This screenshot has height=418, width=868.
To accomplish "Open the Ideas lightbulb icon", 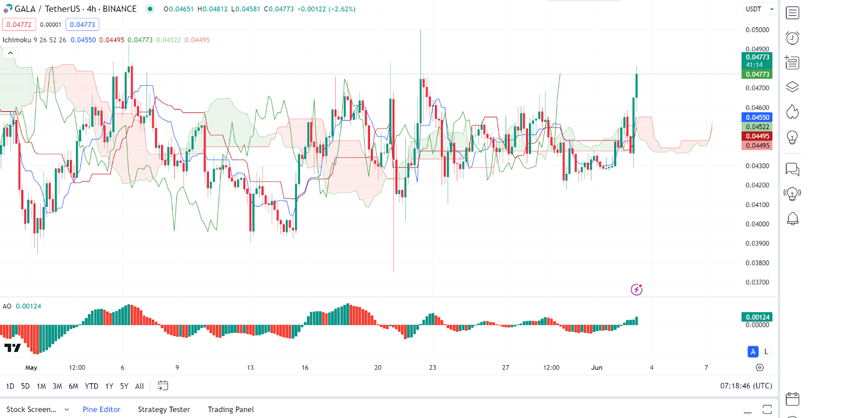I will click(793, 137).
